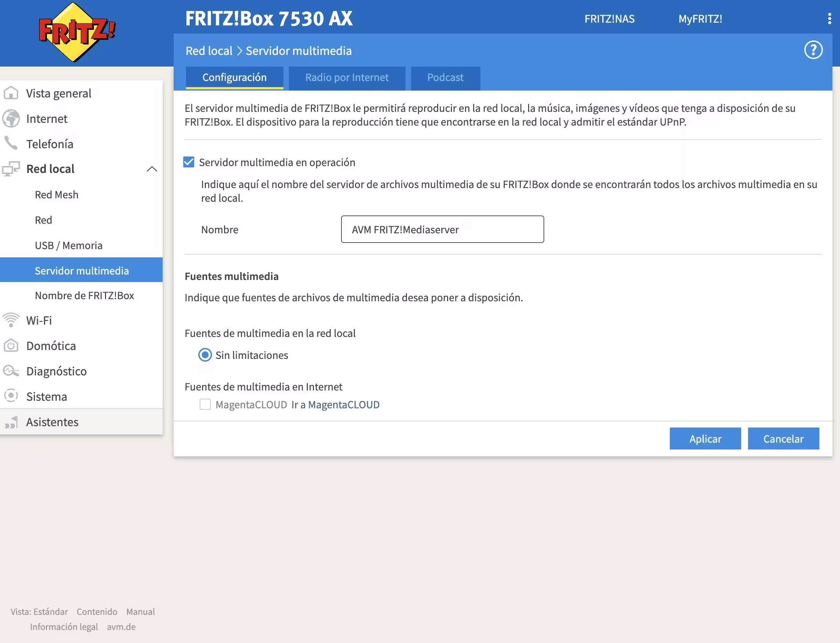Click Vista: Estándar footer link
This screenshot has height=643, width=840.
pos(39,611)
